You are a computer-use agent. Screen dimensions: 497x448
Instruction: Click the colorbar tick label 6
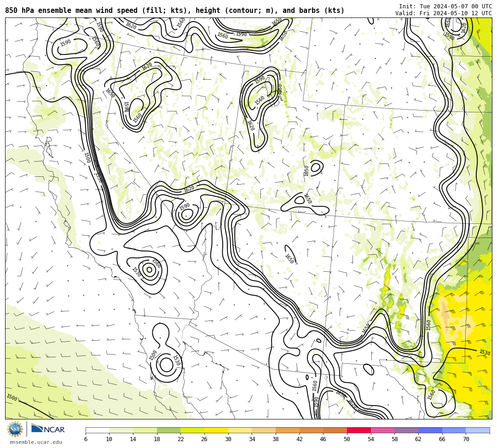(x=86, y=439)
